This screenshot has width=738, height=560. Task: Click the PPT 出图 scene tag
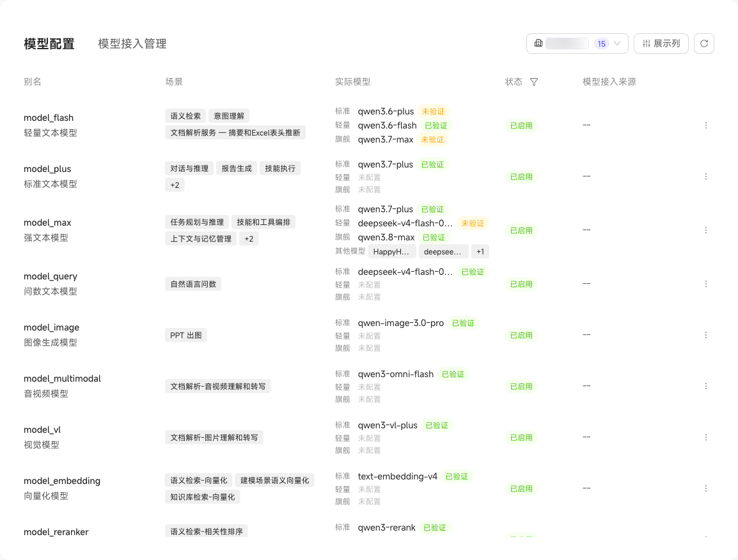tap(186, 336)
